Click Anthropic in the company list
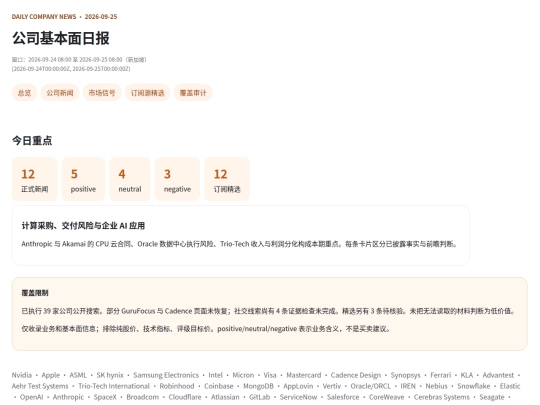 [x=68, y=397]
